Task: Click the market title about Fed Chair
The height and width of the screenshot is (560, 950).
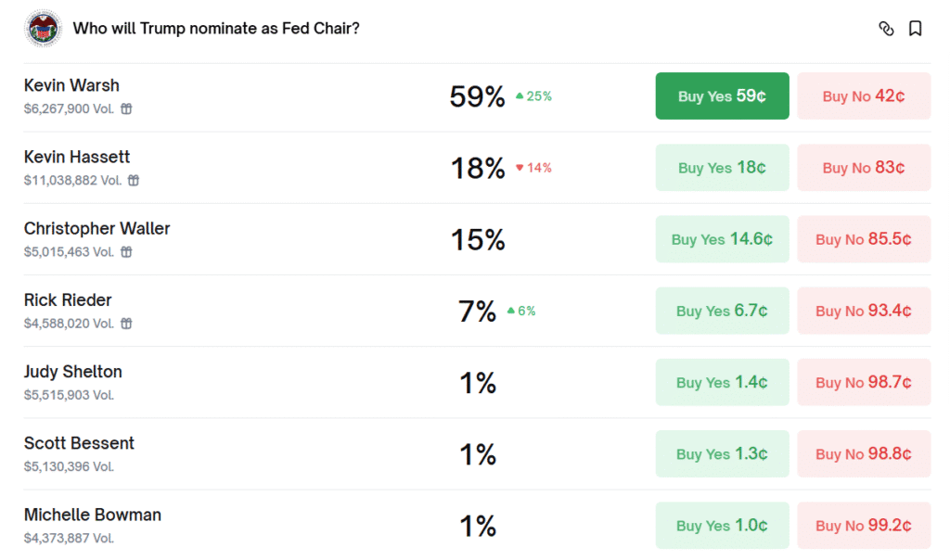Action: coord(216,29)
